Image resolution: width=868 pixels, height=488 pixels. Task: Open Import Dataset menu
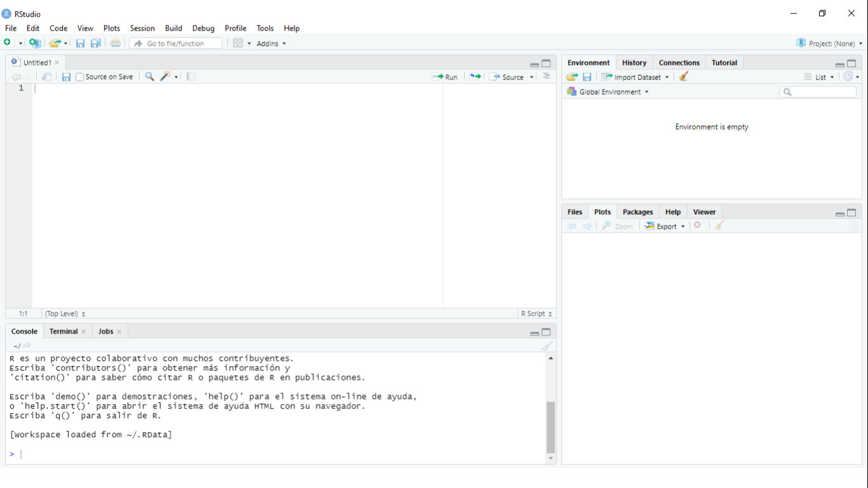pyautogui.click(x=635, y=77)
